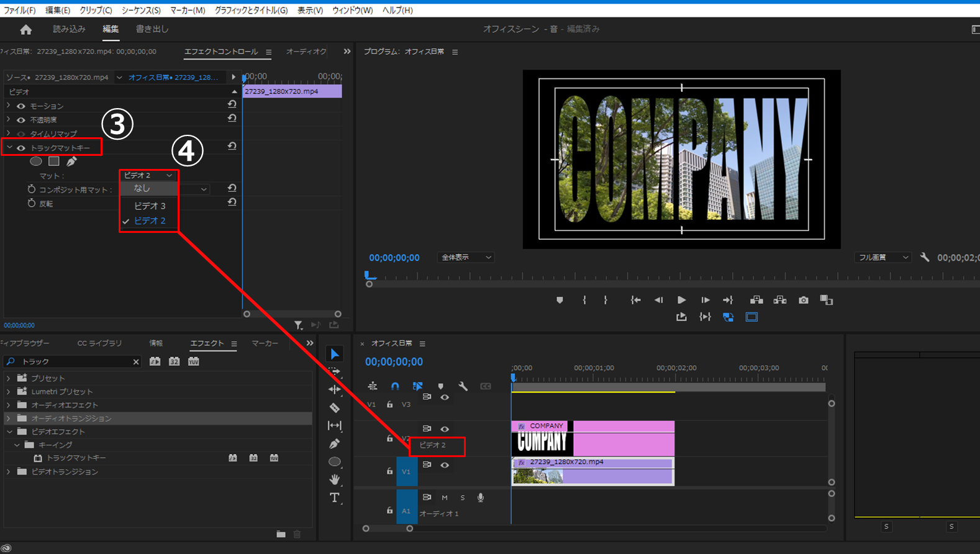Mute the A1 audio track
Screen dimensions: 980x554
(445, 497)
